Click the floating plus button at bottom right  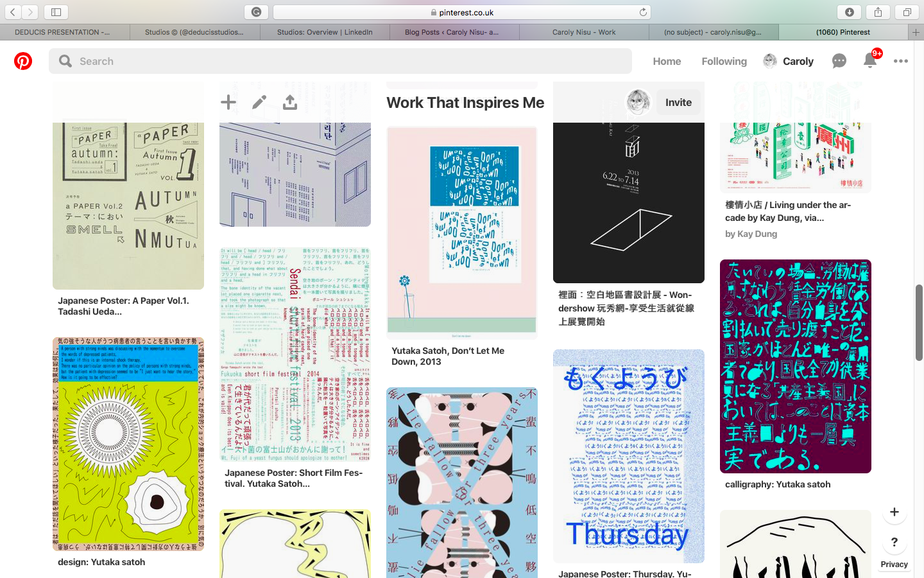(x=894, y=512)
